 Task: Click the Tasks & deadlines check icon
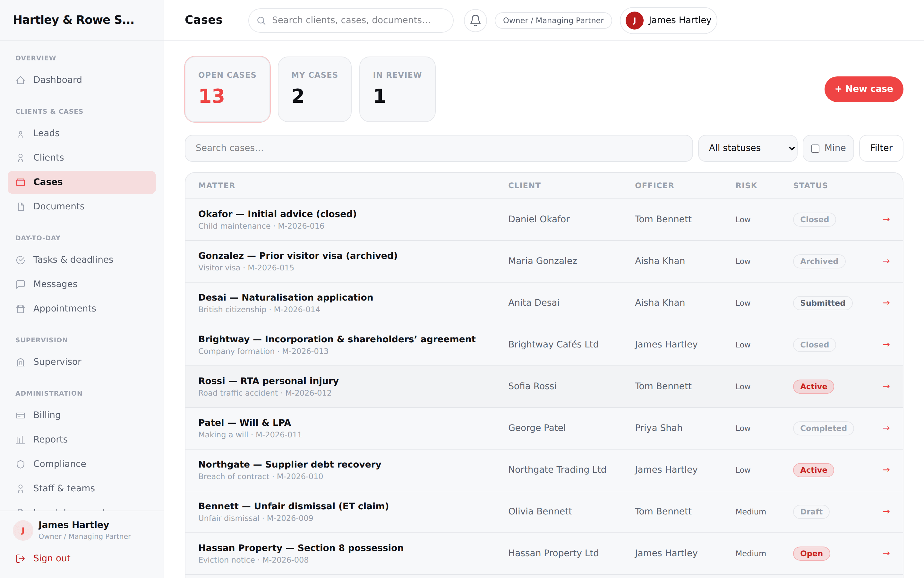pyautogui.click(x=21, y=260)
